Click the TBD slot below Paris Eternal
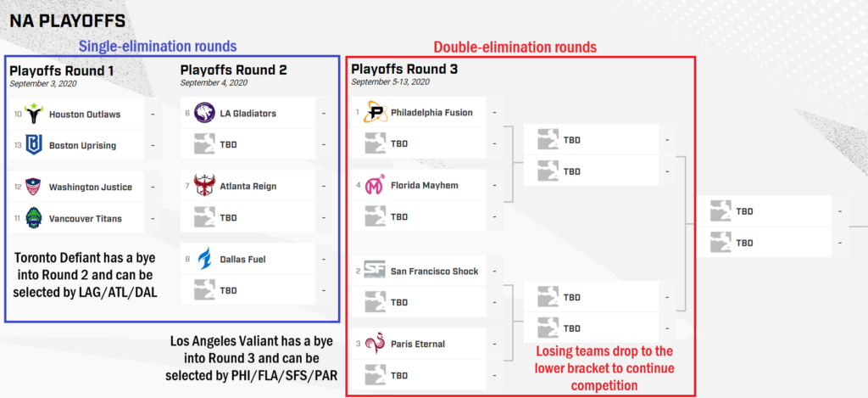The image size is (868, 398). [x=419, y=375]
